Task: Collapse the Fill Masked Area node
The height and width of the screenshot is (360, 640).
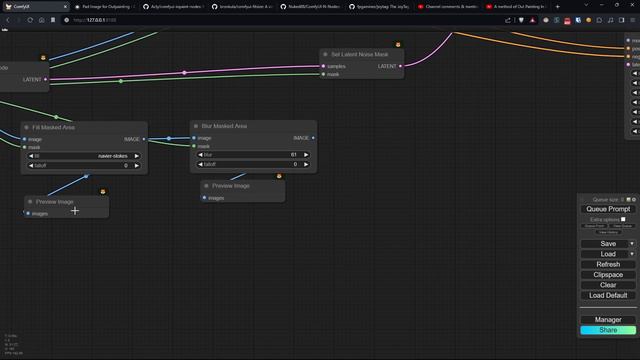Action: click(x=27, y=127)
